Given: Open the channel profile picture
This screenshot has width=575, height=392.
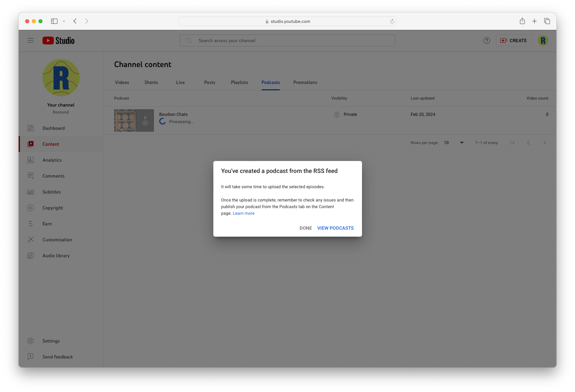Looking at the screenshot, I should (61, 78).
